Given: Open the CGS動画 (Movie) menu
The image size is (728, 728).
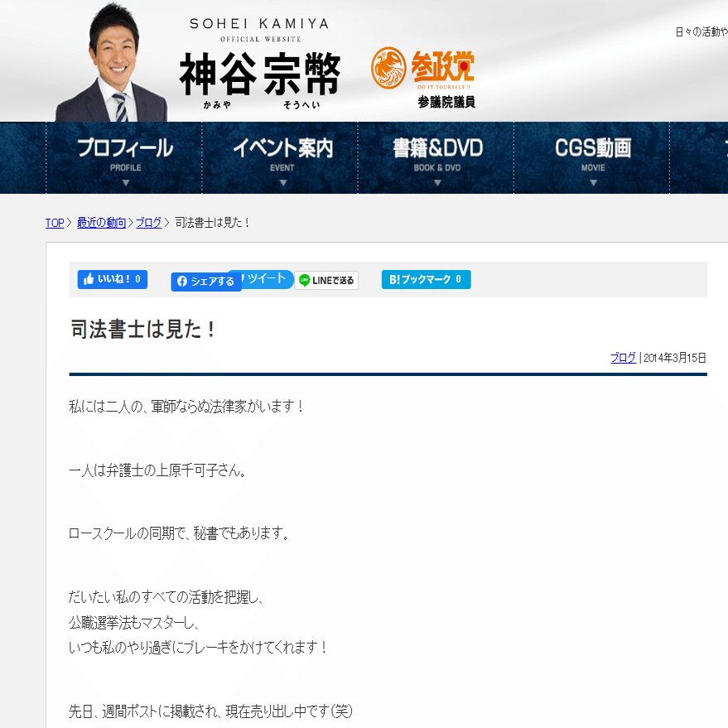Looking at the screenshot, I should pyautogui.click(x=592, y=158).
